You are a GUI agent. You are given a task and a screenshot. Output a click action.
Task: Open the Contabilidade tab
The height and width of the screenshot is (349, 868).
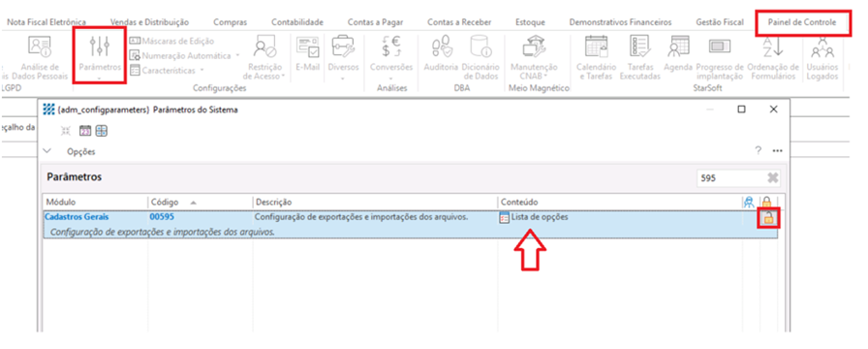(x=297, y=22)
